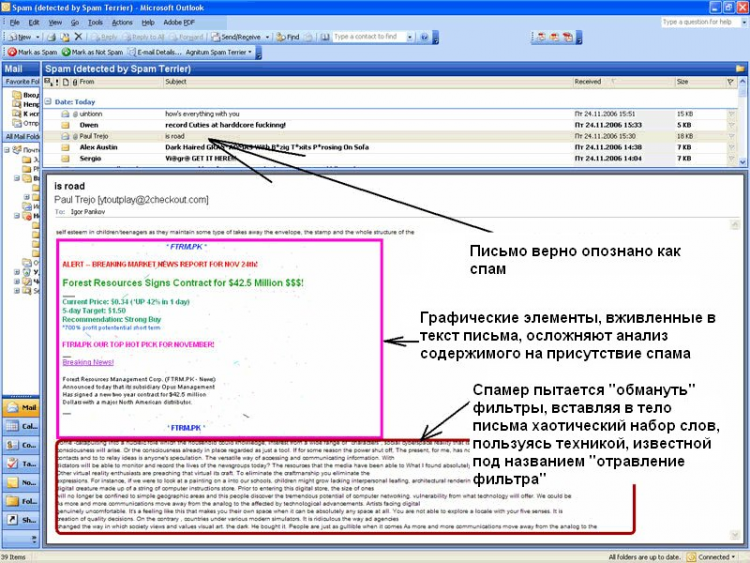Toggle the flag on the Owen message
Image resolution: width=750 pixels, height=563 pixels.
click(731, 125)
